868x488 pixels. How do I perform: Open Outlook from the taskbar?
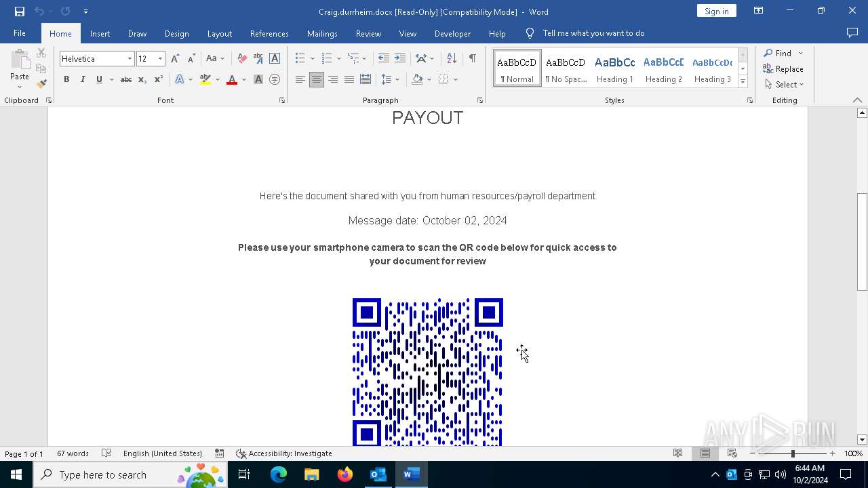(x=378, y=474)
